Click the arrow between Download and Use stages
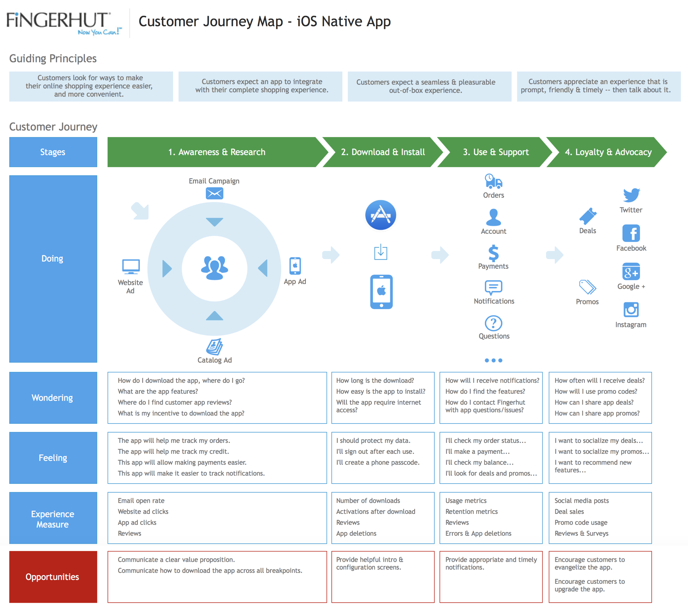 click(440, 255)
